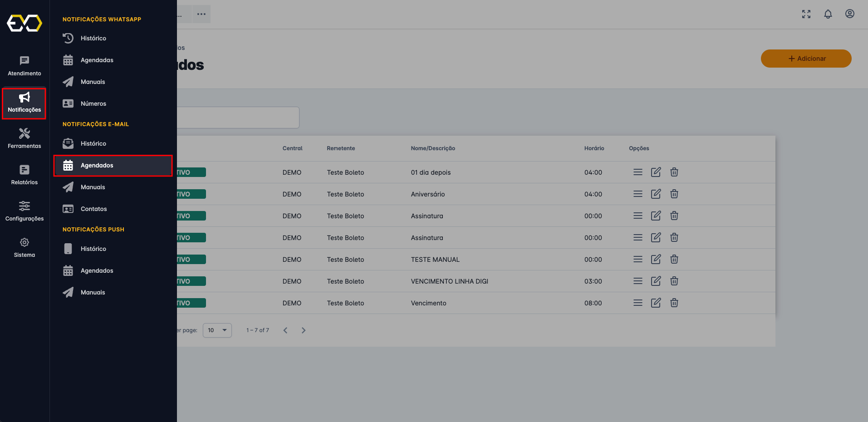Open the Ferramentas tools section

click(25, 138)
